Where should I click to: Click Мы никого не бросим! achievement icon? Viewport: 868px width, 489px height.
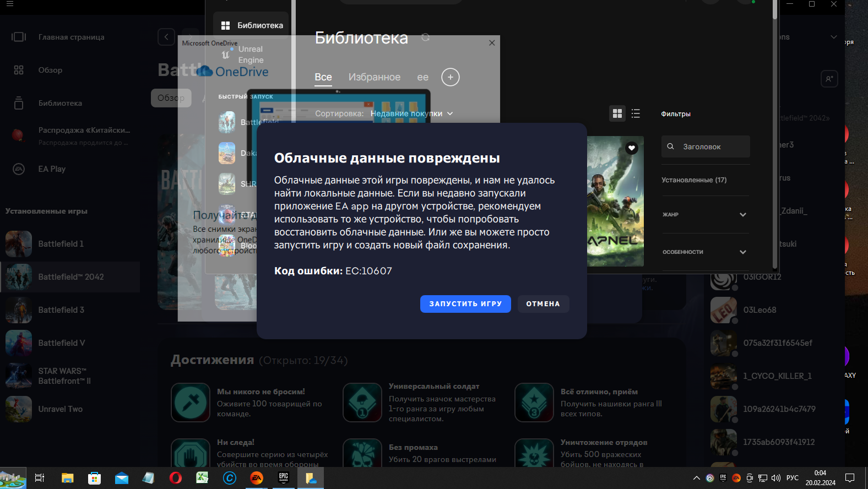(191, 403)
